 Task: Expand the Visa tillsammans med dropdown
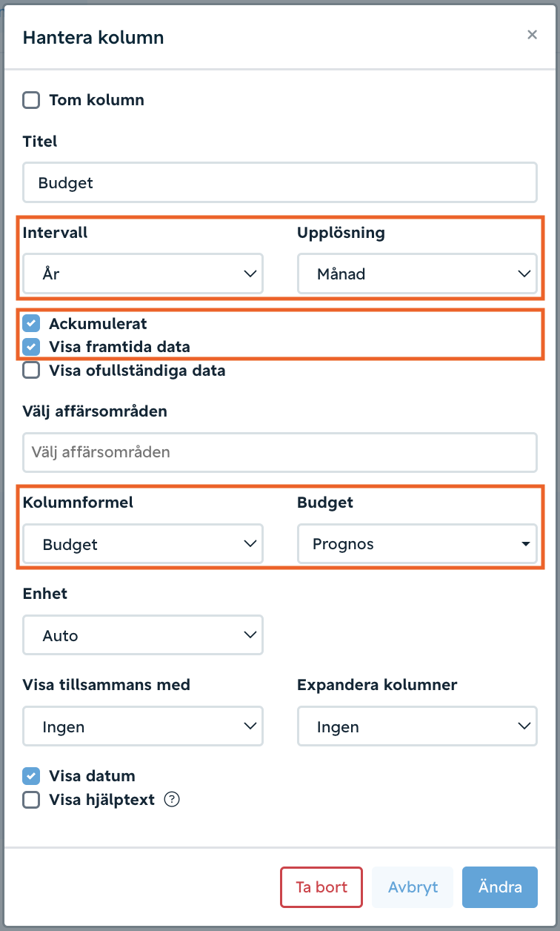(x=143, y=726)
